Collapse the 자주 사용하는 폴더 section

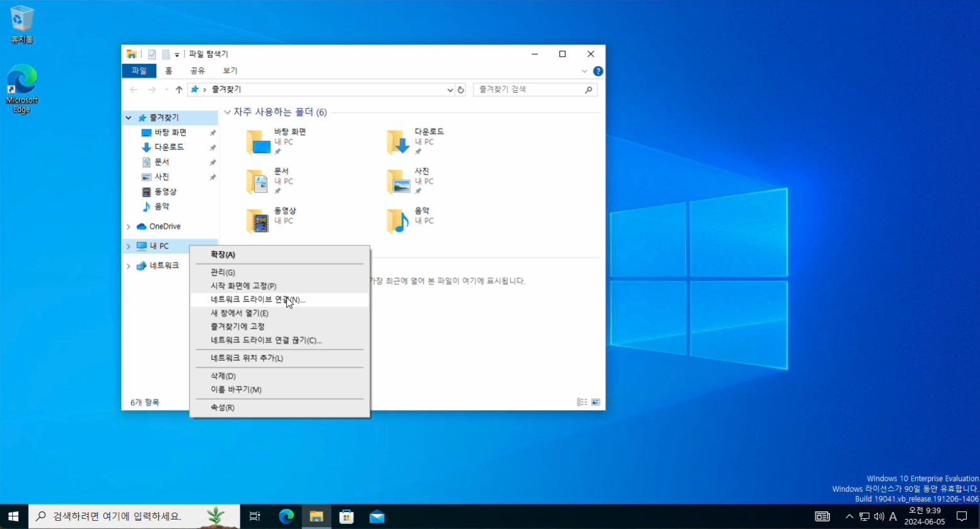[x=228, y=112]
